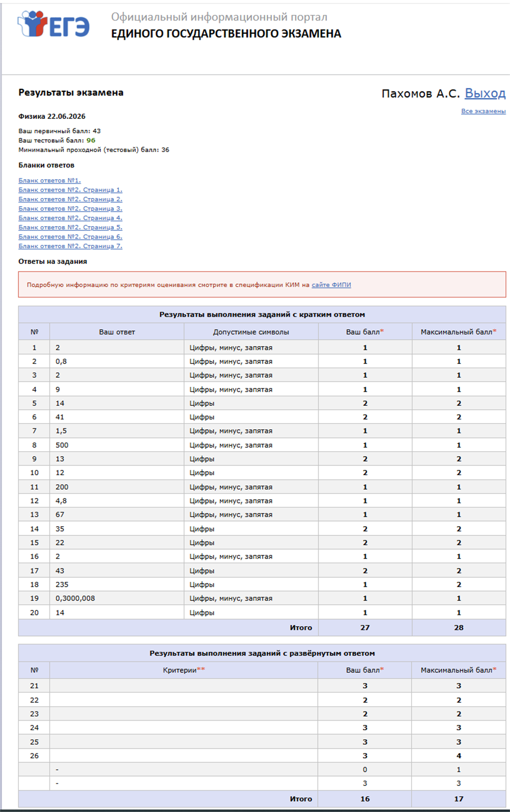510x812 pixels.
Task: Click answer 67 for task 13
Action: (x=60, y=514)
